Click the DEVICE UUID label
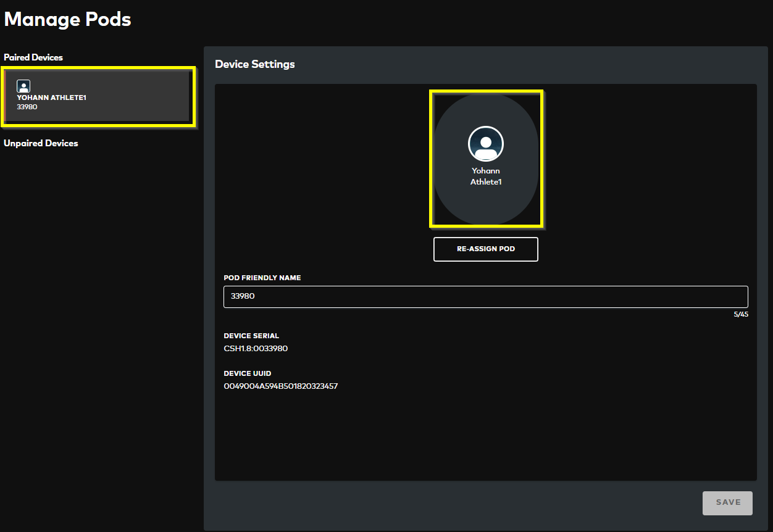Image resolution: width=773 pixels, height=532 pixels. (248, 373)
